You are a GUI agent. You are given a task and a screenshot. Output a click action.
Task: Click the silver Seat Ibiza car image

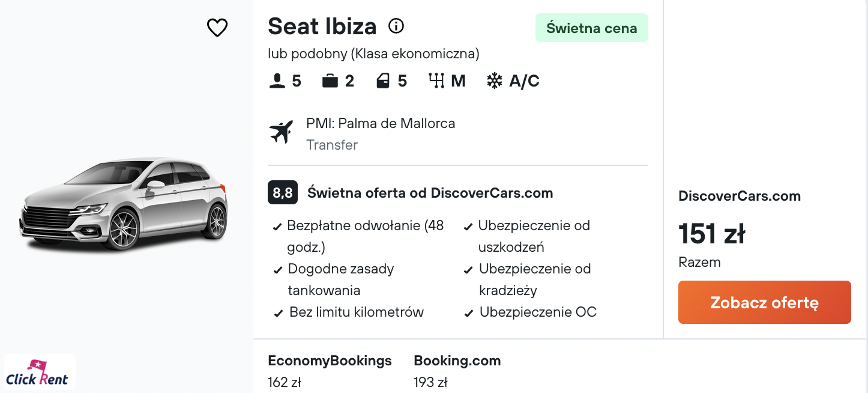pos(124,204)
